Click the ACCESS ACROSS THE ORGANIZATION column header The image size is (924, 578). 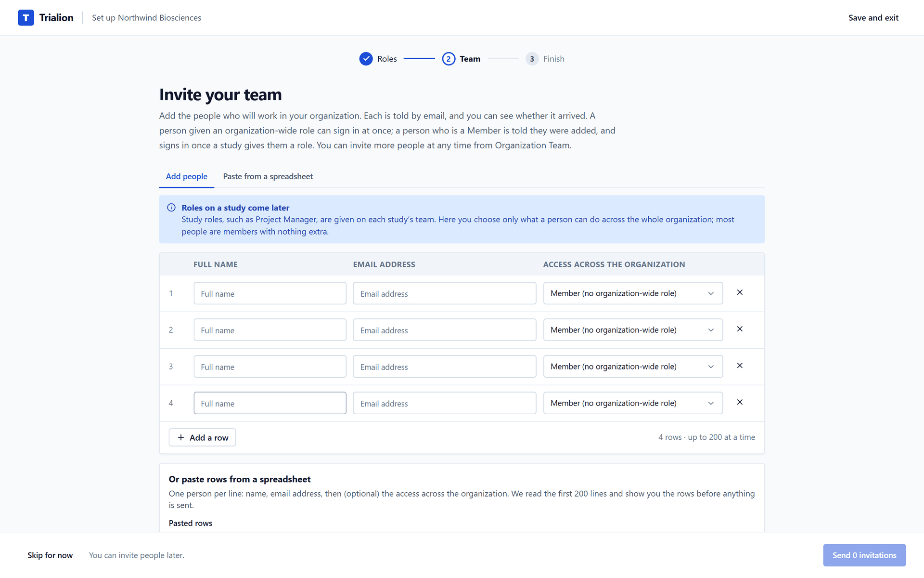614,264
